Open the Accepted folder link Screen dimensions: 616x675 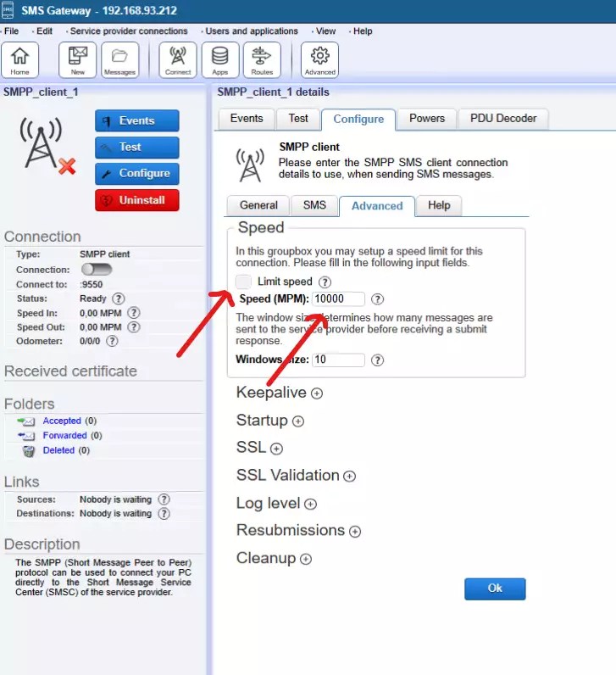click(62, 421)
